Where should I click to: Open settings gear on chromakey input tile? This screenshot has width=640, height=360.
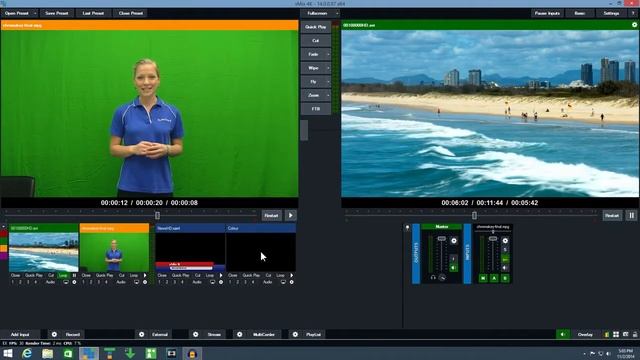tap(145, 282)
